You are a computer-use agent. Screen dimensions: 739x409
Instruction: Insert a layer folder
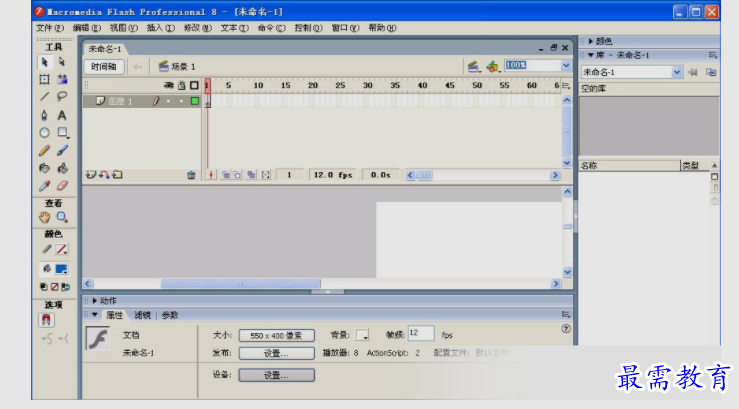tap(117, 175)
